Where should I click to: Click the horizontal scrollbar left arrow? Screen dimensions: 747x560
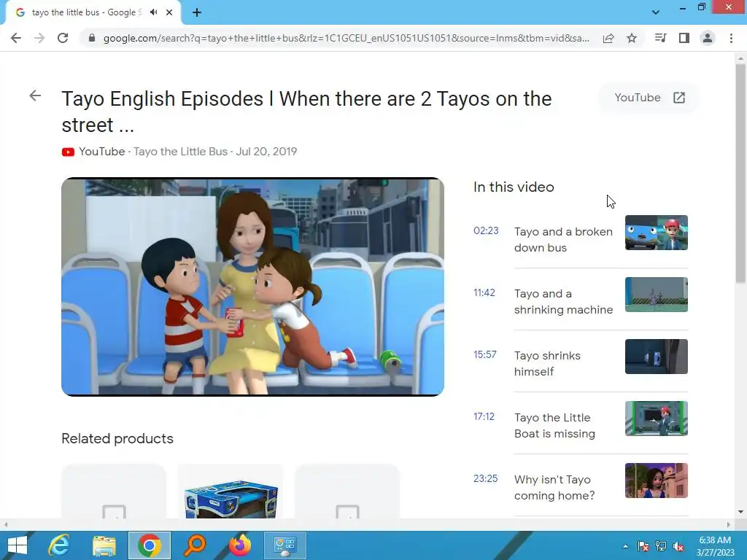pyautogui.click(x=6, y=524)
